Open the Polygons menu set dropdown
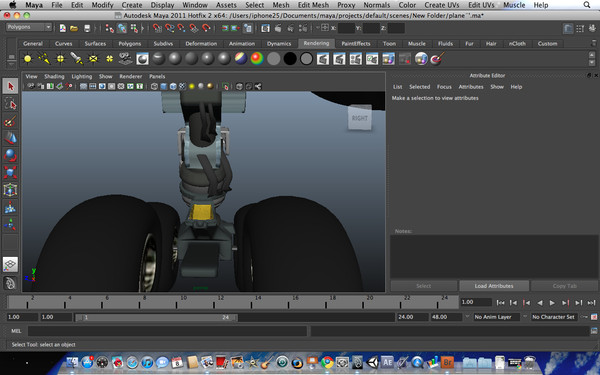 tap(29, 27)
